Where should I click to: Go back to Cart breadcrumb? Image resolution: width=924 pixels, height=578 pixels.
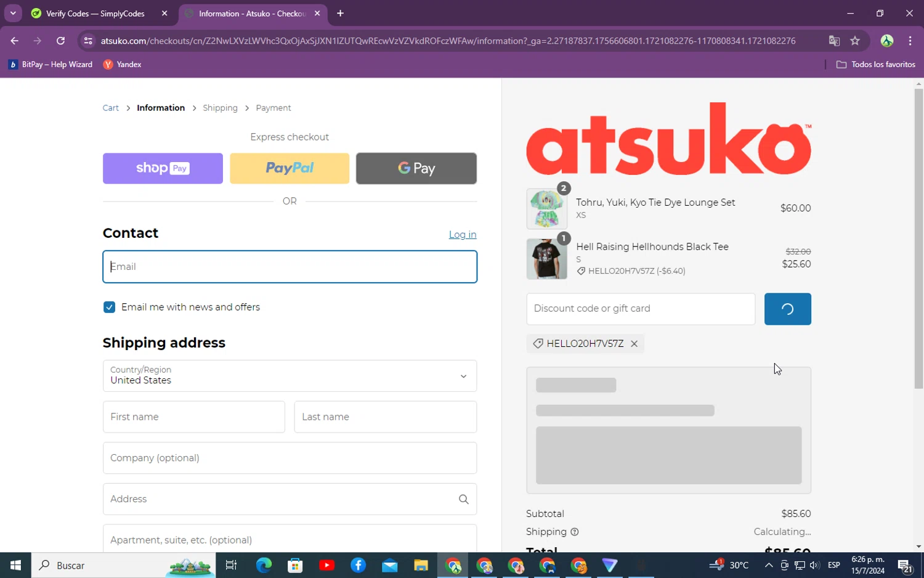coord(111,108)
